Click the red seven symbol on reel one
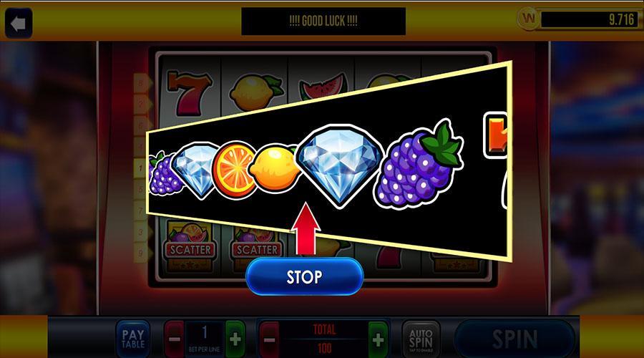The width and height of the screenshot is (644, 358). point(188,93)
